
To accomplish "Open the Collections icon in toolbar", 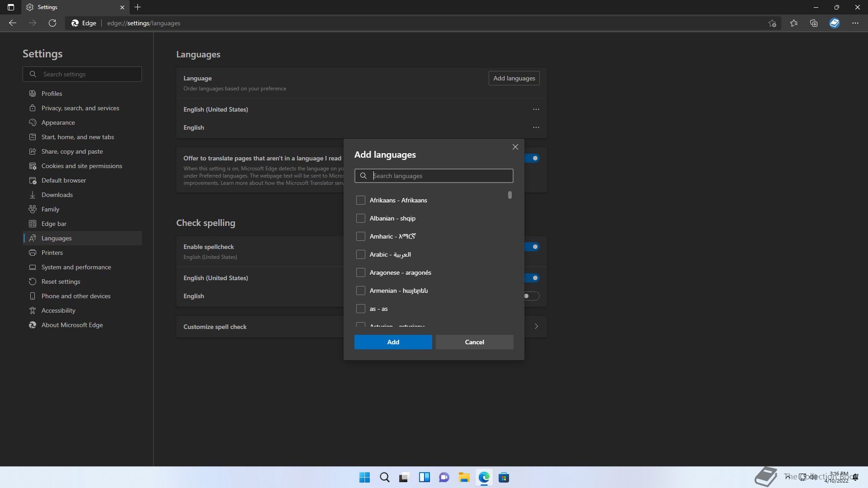I will (x=814, y=23).
